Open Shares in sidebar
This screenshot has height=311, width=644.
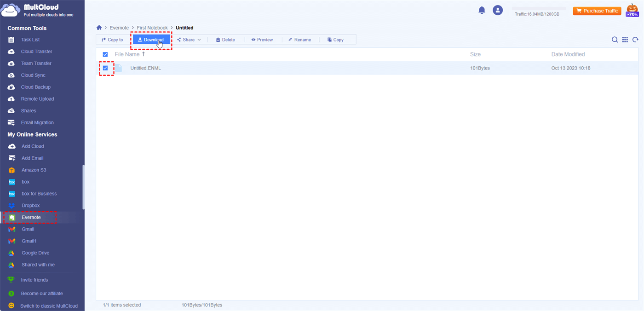pyautogui.click(x=29, y=111)
